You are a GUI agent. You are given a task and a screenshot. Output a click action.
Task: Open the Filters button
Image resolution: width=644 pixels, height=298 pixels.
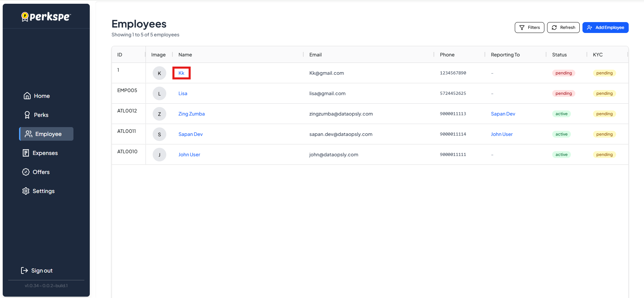point(529,28)
